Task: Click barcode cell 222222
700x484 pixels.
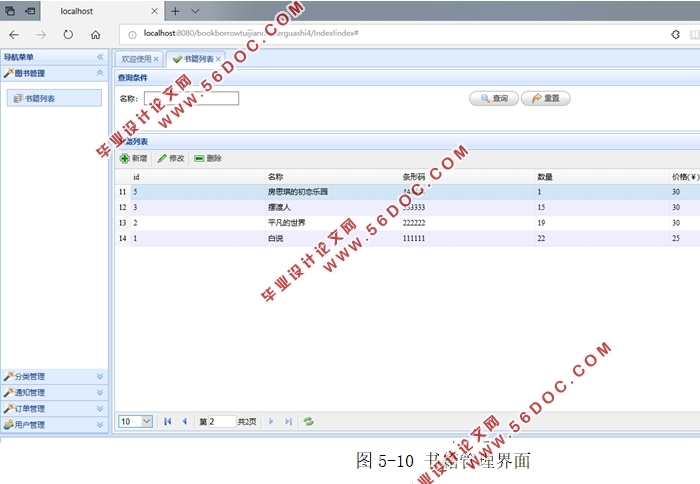Action: click(x=468, y=223)
